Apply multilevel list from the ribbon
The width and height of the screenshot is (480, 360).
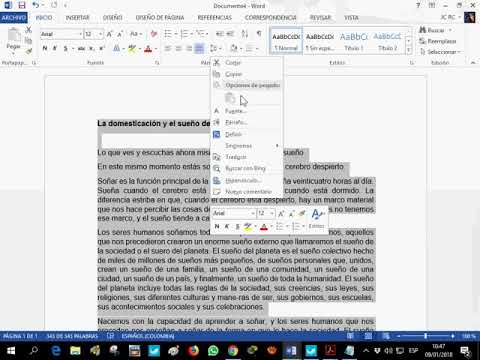[200, 34]
